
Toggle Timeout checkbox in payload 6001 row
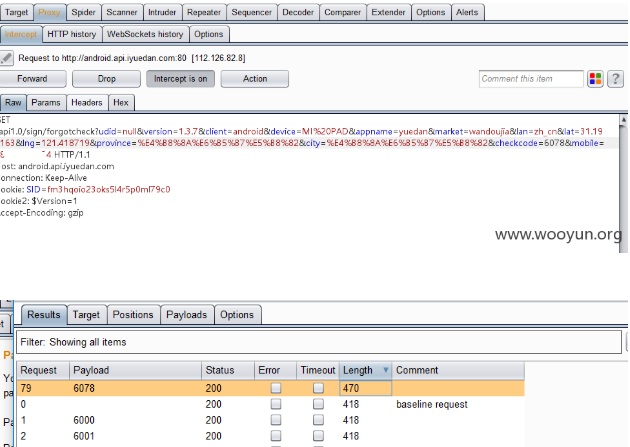pos(318,436)
